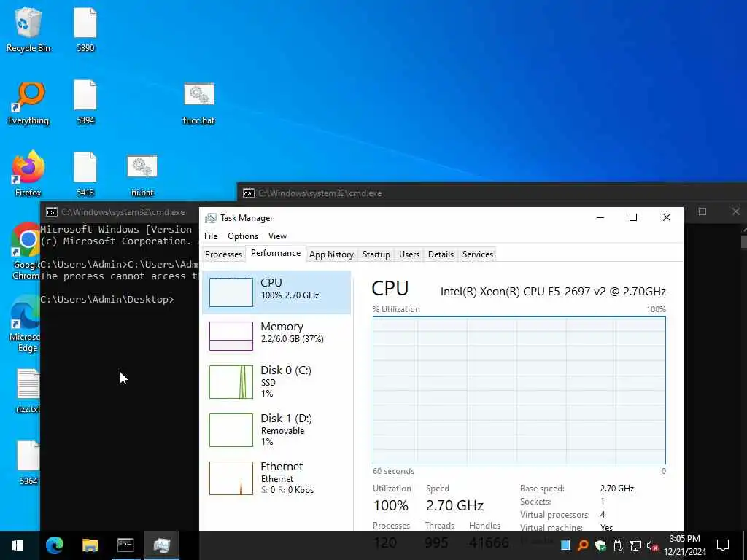Click the muted volume tray icon
The image size is (747, 560).
point(652,545)
